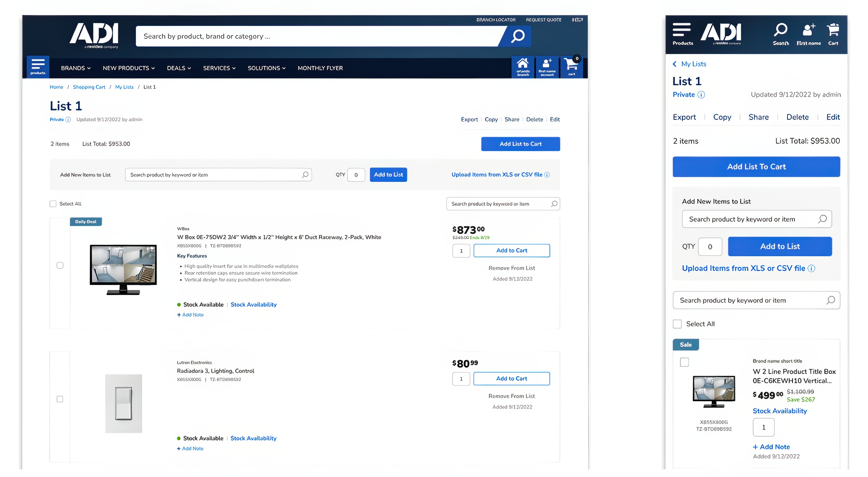Click the Orlando branch home icon

(x=523, y=66)
